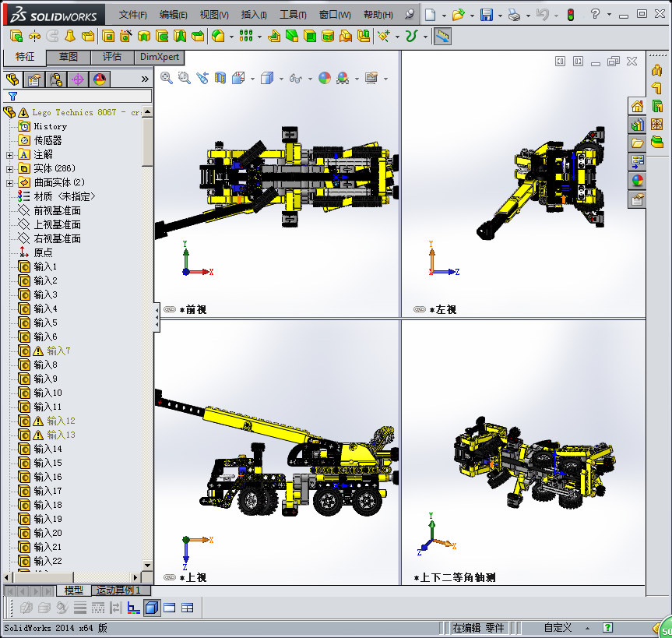Screen dimensions: 672x638
Task: Switch to four-view layout at bottom toolbar
Action: tap(188, 608)
